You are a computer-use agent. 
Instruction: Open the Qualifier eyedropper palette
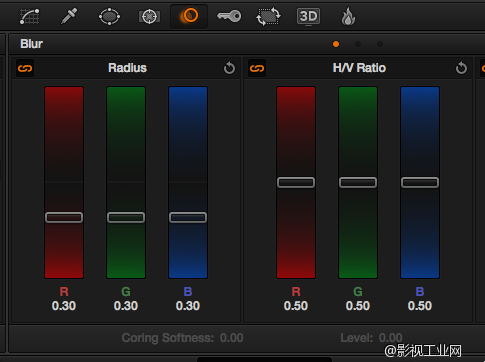(69, 16)
